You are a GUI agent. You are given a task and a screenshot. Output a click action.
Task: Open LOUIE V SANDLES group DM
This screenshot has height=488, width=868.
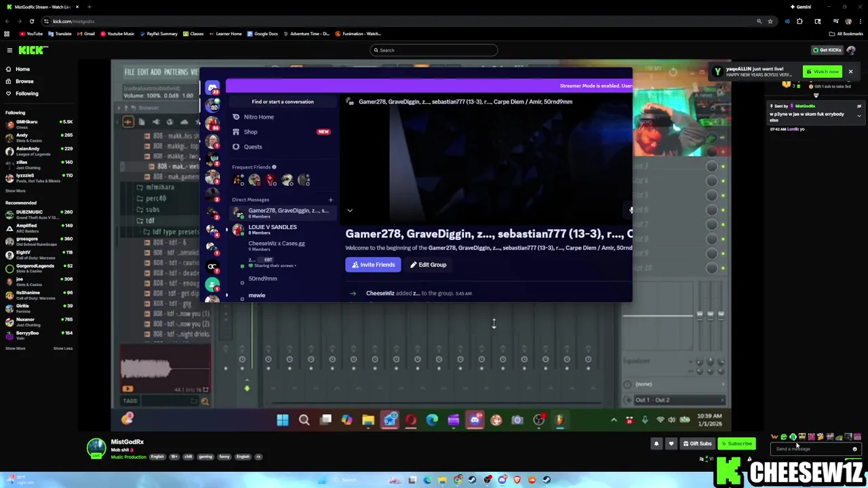coord(281,230)
